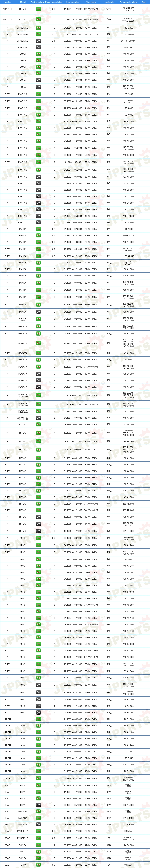Select engine code 124 B6.000

[128, 845]
